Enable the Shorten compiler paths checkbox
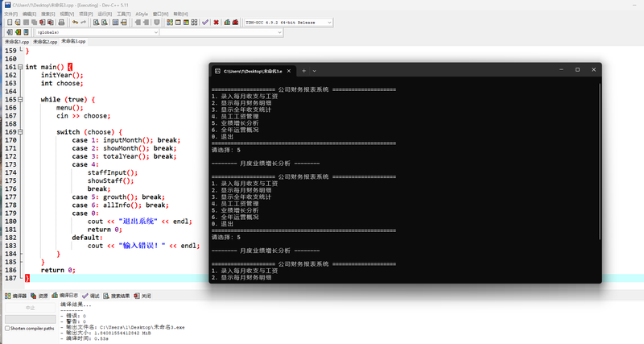 tap(7, 328)
